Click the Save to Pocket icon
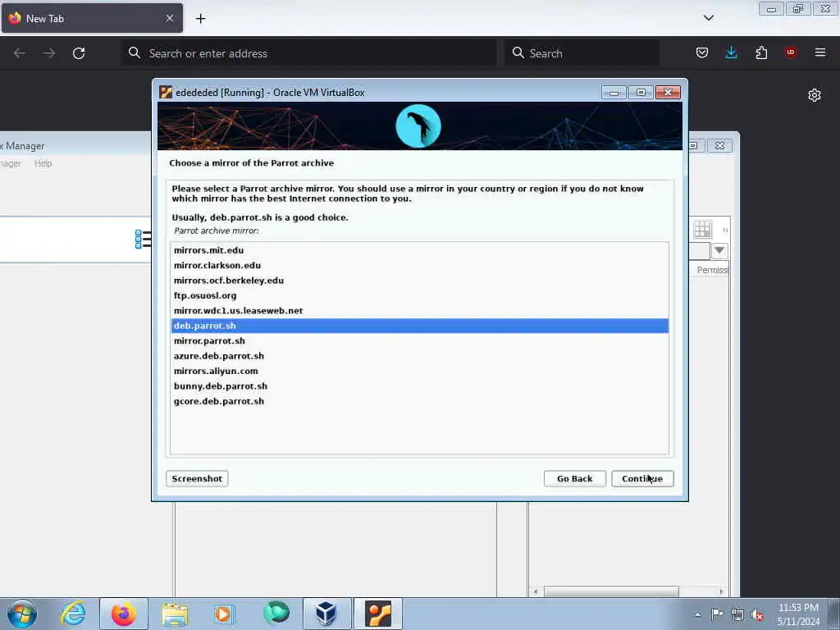This screenshot has height=630, width=840. tap(702, 52)
